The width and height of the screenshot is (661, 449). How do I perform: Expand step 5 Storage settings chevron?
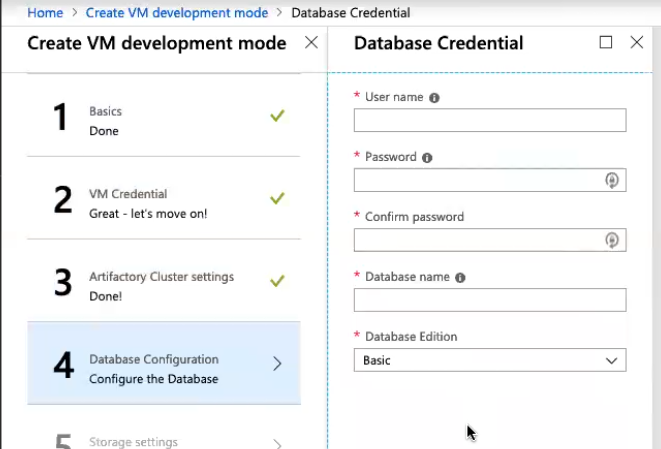[277, 443]
